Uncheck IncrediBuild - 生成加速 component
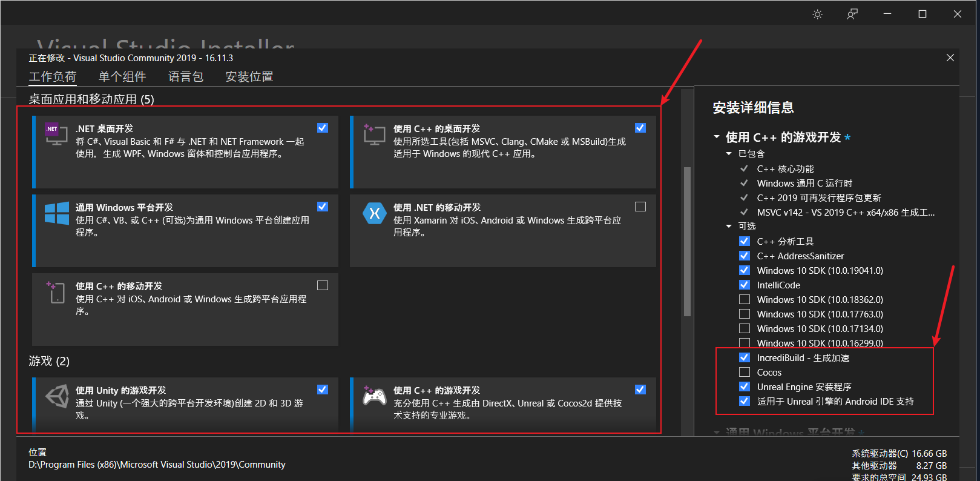Viewport: 980px width, 481px height. pyautogui.click(x=745, y=357)
